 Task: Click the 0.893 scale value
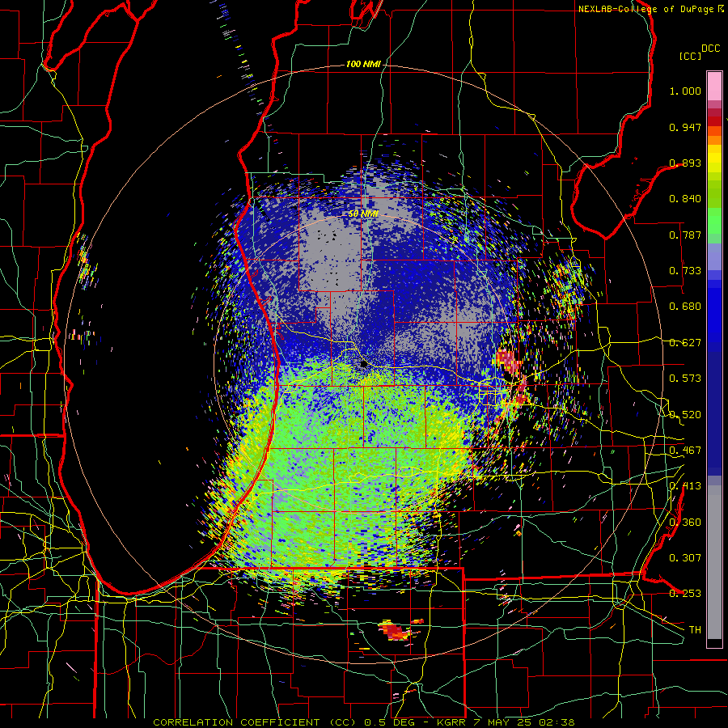coord(685,163)
